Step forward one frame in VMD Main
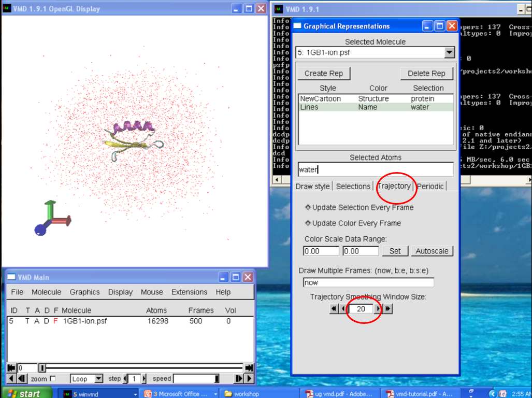 238,379
